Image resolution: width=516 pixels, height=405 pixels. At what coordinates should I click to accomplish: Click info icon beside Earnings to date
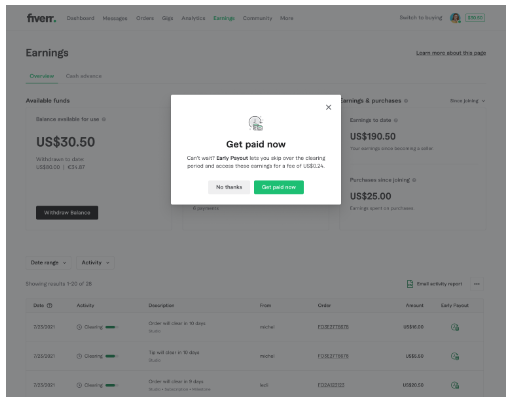coord(396,120)
